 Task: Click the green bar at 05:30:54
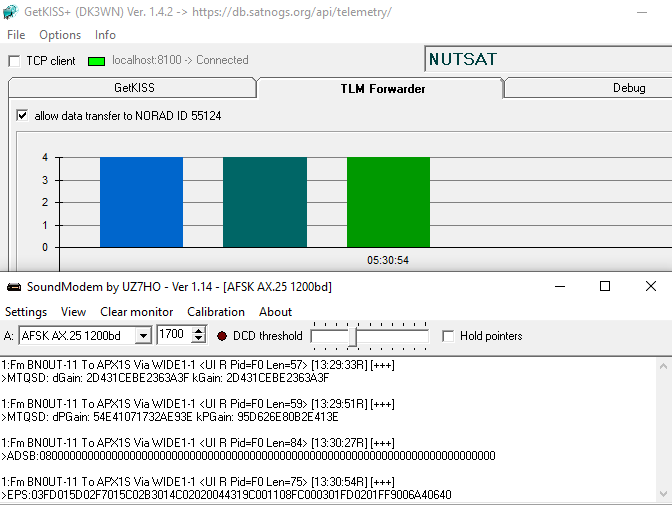388,202
